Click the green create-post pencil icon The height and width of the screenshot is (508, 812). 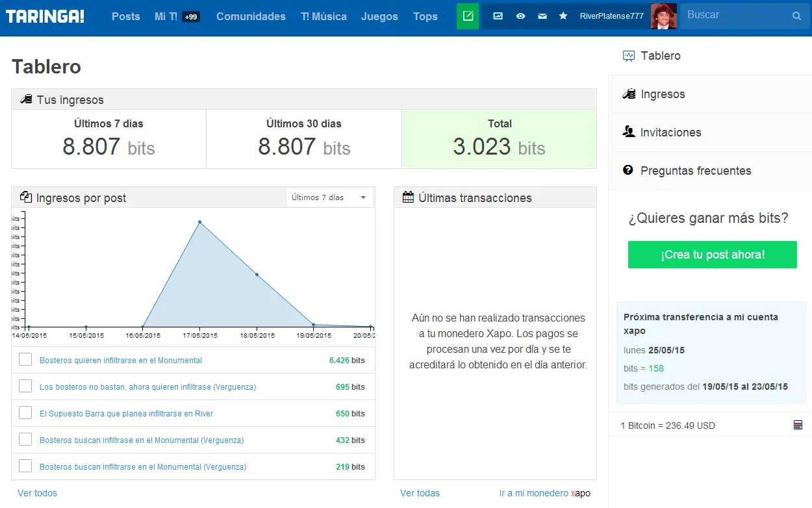pos(468,16)
